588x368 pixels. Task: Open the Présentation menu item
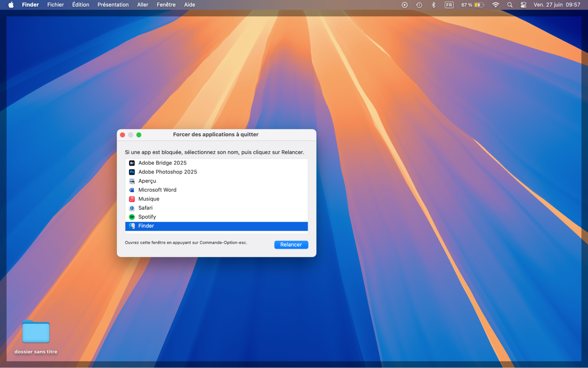(x=113, y=5)
